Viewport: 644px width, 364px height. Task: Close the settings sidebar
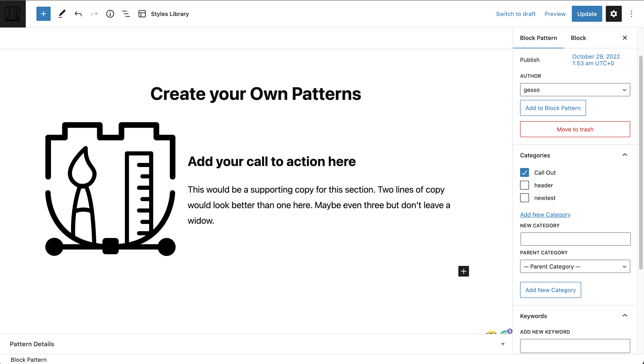pos(625,38)
